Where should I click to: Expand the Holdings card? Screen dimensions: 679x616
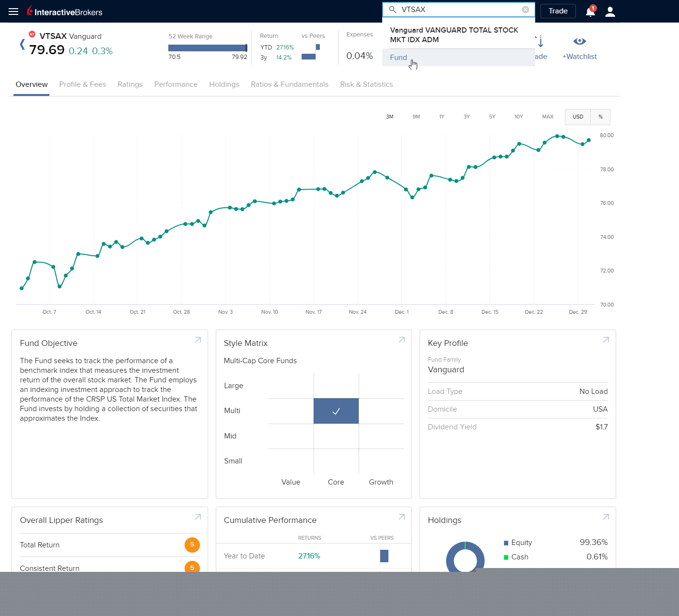pos(606,517)
